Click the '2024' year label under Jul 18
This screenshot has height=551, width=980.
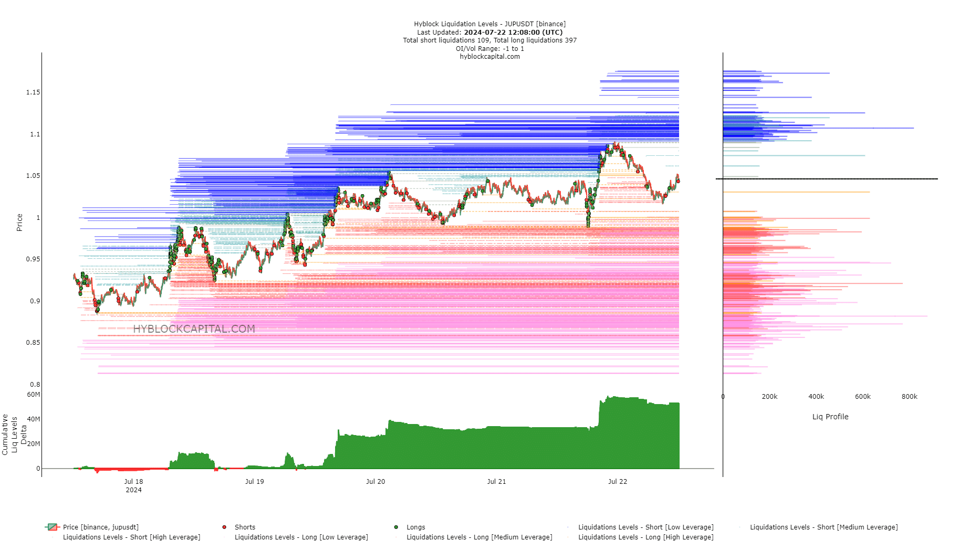click(133, 490)
